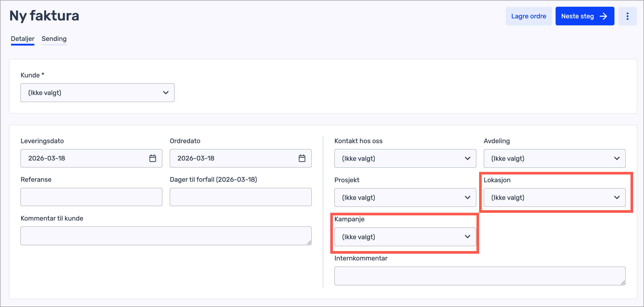This screenshot has height=307, width=644.
Task: Click the Lagre ordre button
Action: 528,16
